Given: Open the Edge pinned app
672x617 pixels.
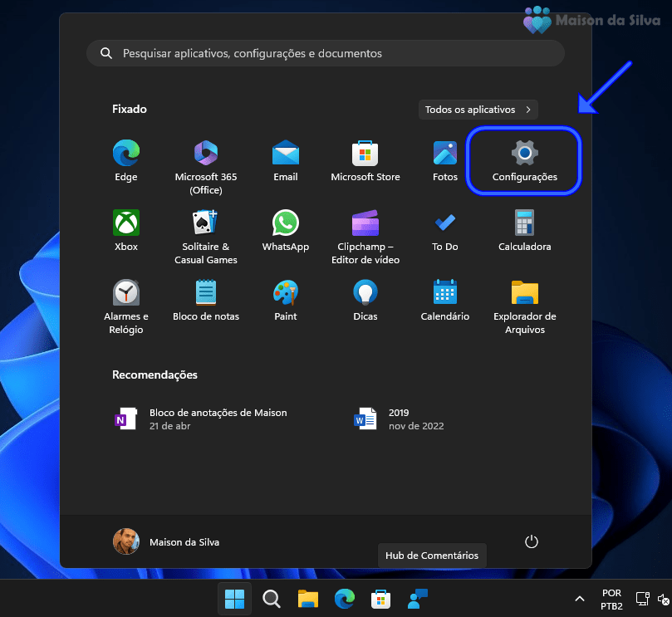Looking at the screenshot, I should coord(126,160).
